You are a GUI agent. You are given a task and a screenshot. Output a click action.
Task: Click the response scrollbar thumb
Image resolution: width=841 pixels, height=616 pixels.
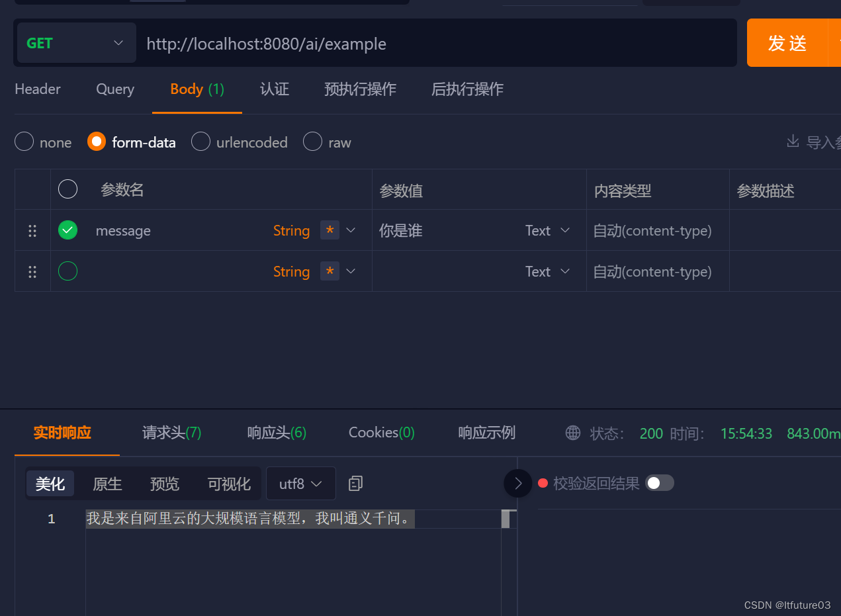(x=506, y=519)
